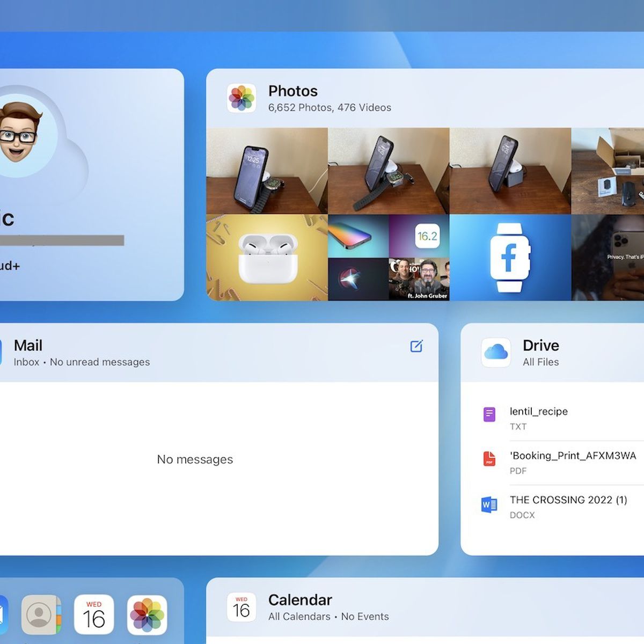
Task: Open the iOS 16.2 collage thumbnail
Action: [389, 258]
